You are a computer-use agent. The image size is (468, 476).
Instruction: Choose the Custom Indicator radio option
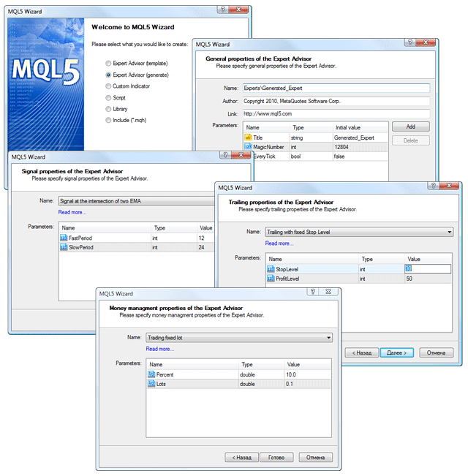coord(108,86)
